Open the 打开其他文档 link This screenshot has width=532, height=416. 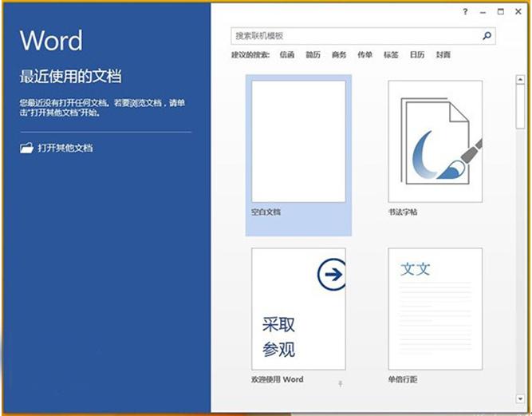[65, 148]
